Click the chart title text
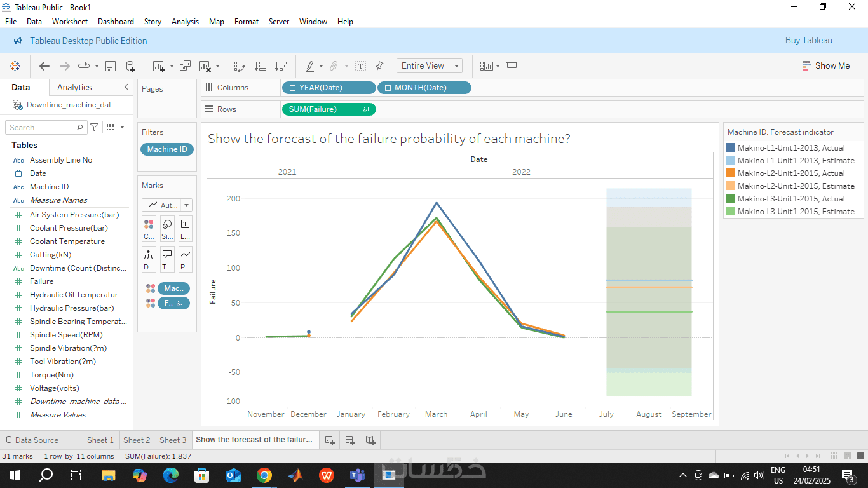 389,139
